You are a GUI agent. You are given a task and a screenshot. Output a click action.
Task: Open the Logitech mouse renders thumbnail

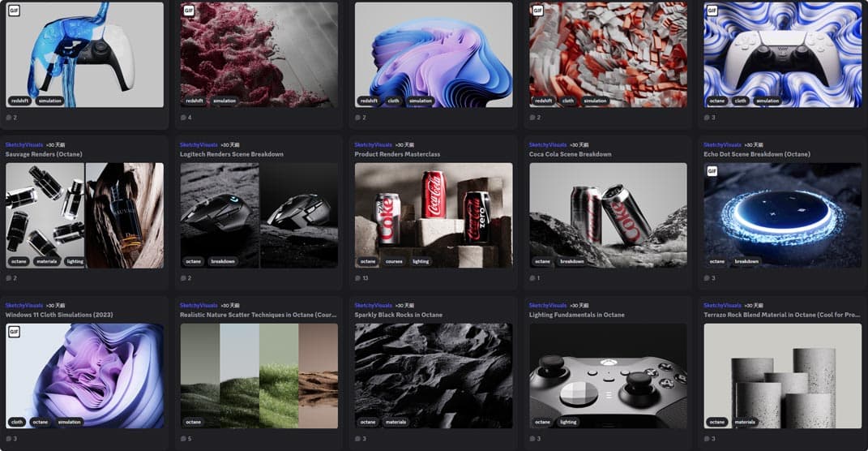coord(259,215)
